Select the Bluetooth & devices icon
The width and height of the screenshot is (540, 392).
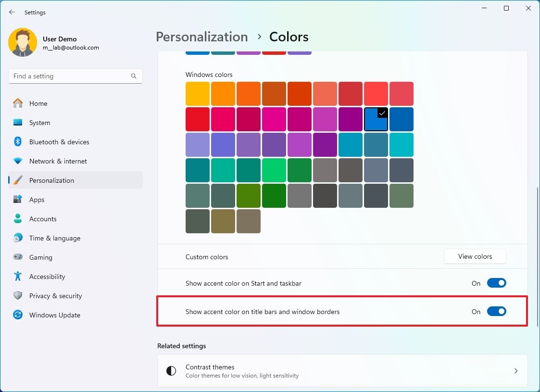[18, 142]
